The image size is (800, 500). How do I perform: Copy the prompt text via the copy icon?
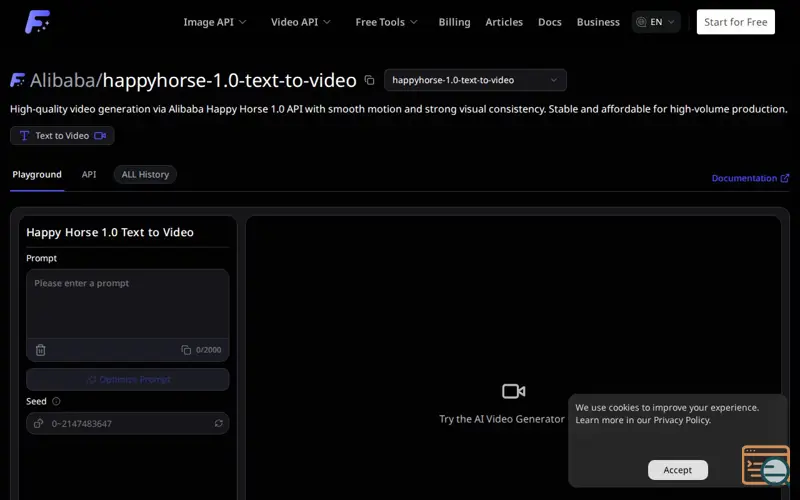click(186, 350)
